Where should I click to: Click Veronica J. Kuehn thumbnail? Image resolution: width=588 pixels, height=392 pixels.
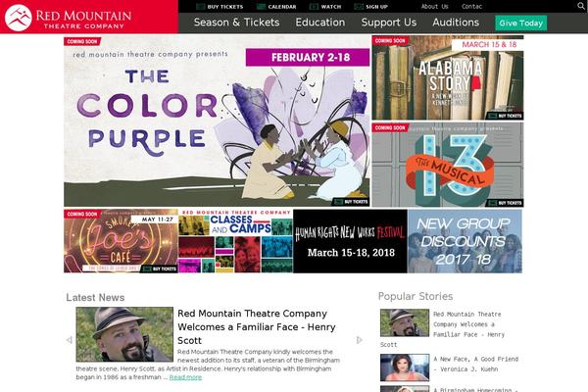point(405,367)
